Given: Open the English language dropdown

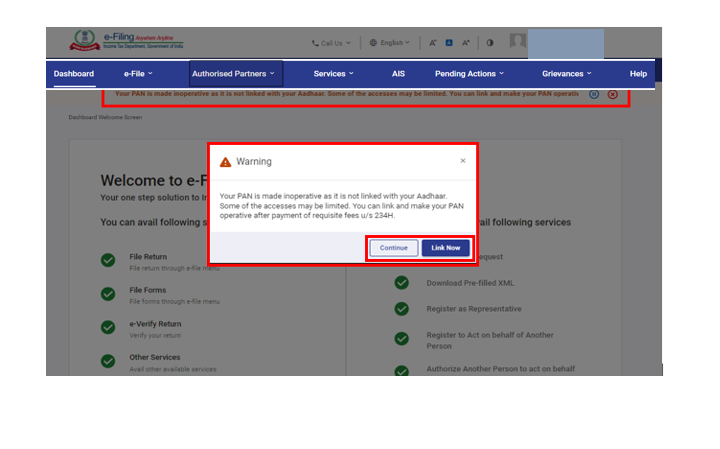Looking at the screenshot, I should pyautogui.click(x=390, y=43).
